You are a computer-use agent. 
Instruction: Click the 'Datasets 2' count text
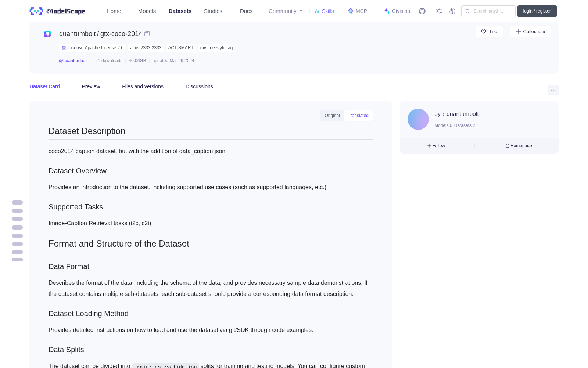coord(465,125)
